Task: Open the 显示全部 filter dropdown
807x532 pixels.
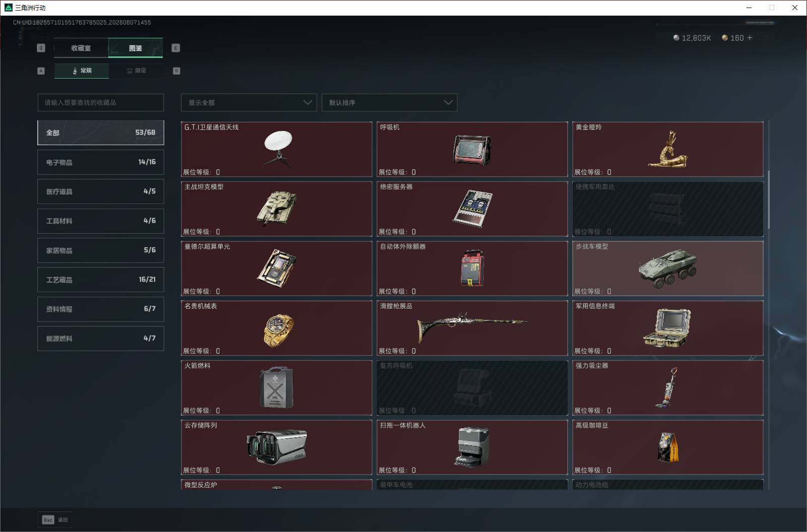Action: click(x=249, y=102)
